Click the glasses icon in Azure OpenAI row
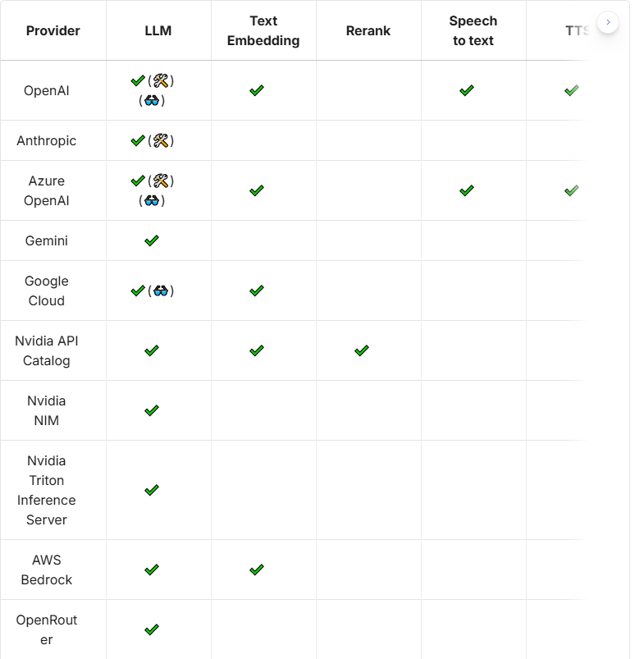 pyautogui.click(x=152, y=200)
